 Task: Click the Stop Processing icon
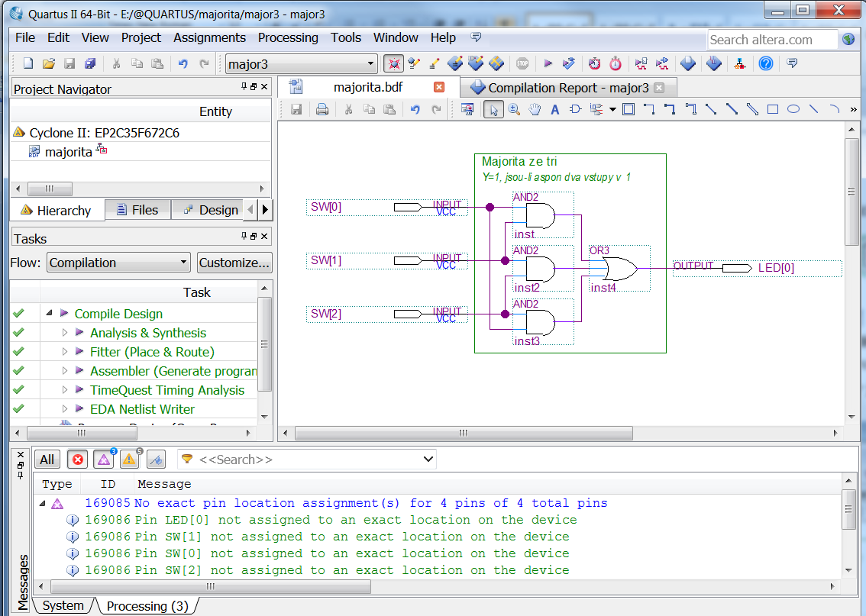click(x=522, y=63)
